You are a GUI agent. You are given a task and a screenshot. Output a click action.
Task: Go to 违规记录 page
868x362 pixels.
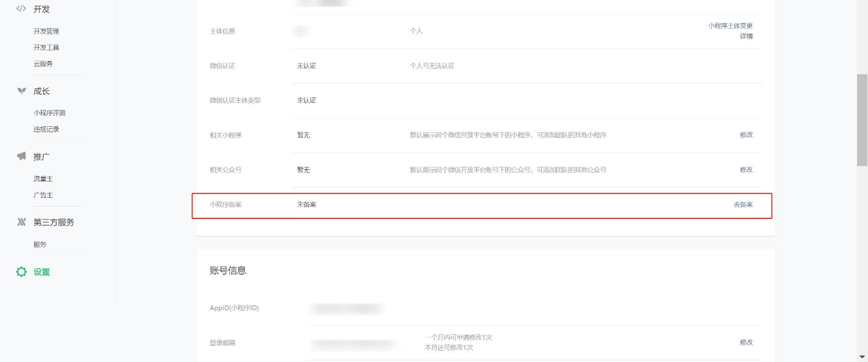(46, 130)
